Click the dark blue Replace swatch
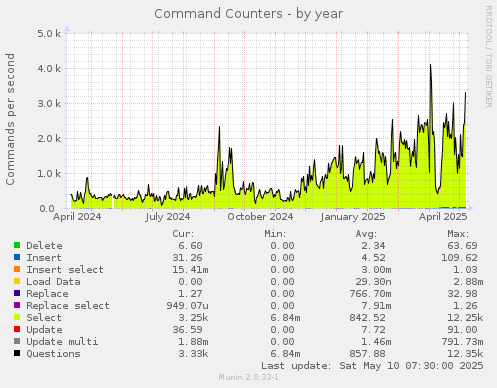 (17, 293)
